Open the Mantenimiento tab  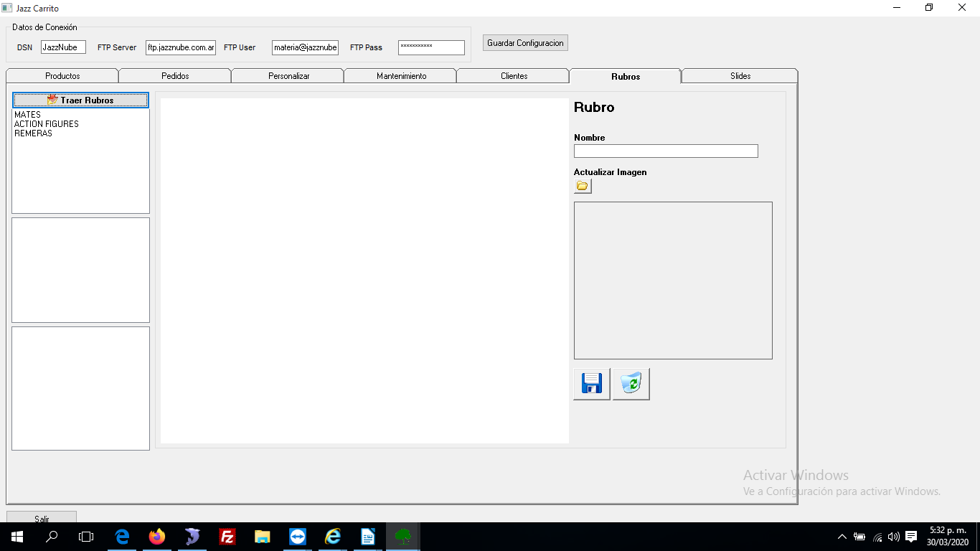coord(401,76)
